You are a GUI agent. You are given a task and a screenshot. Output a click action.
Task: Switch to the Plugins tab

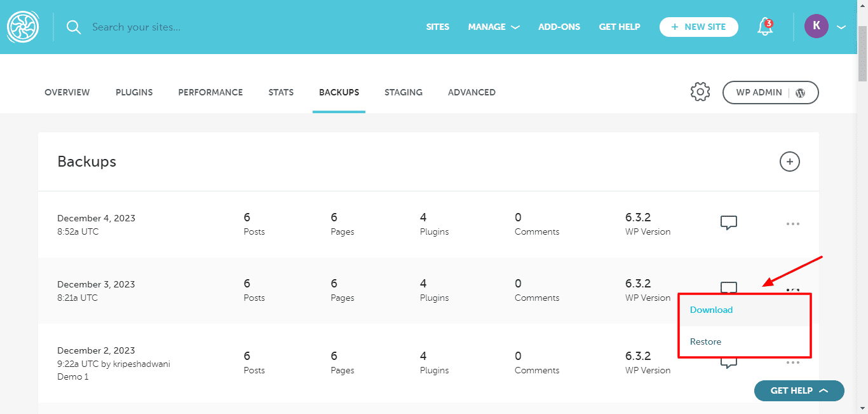(x=134, y=92)
